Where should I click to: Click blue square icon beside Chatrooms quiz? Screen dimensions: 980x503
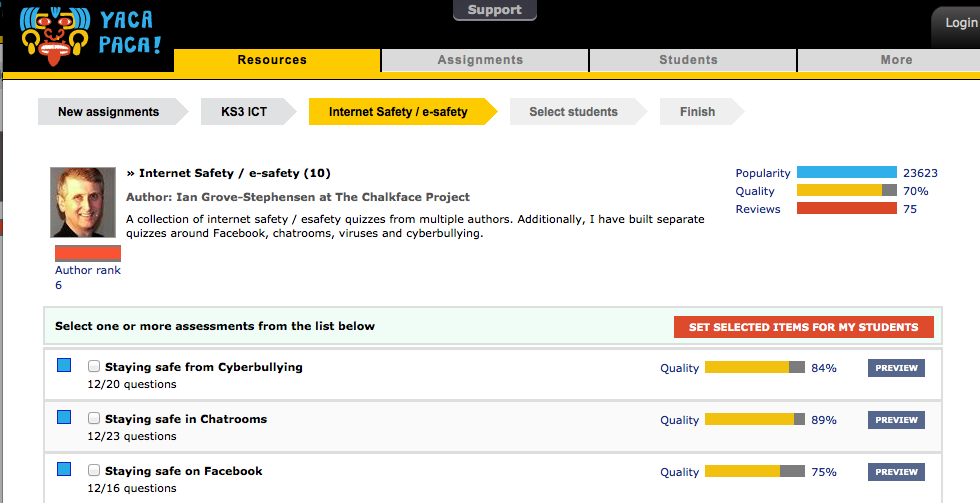click(x=64, y=417)
